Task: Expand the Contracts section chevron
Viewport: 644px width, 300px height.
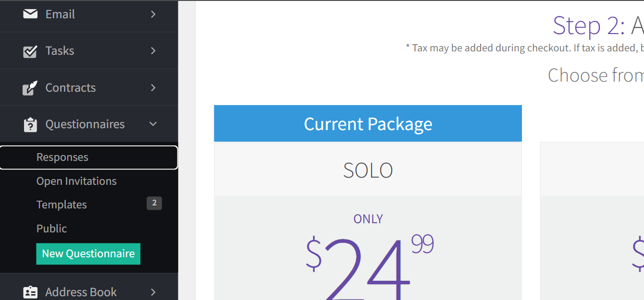Action: coord(153,88)
